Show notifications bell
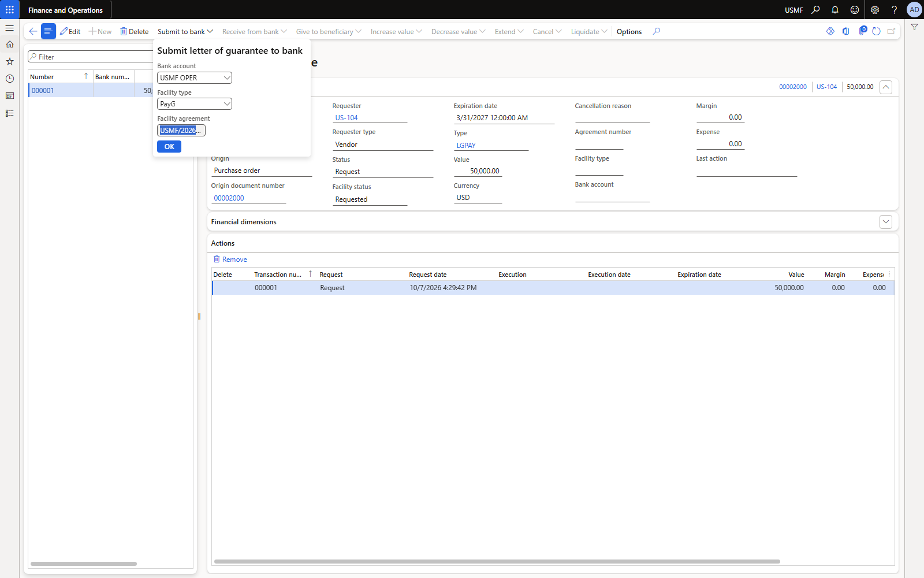Image resolution: width=924 pixels, height=578 pixels. (x=835, y=10)
